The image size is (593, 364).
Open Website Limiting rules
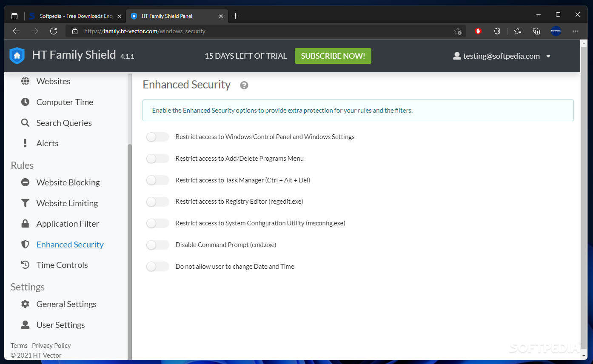[67, 203]
